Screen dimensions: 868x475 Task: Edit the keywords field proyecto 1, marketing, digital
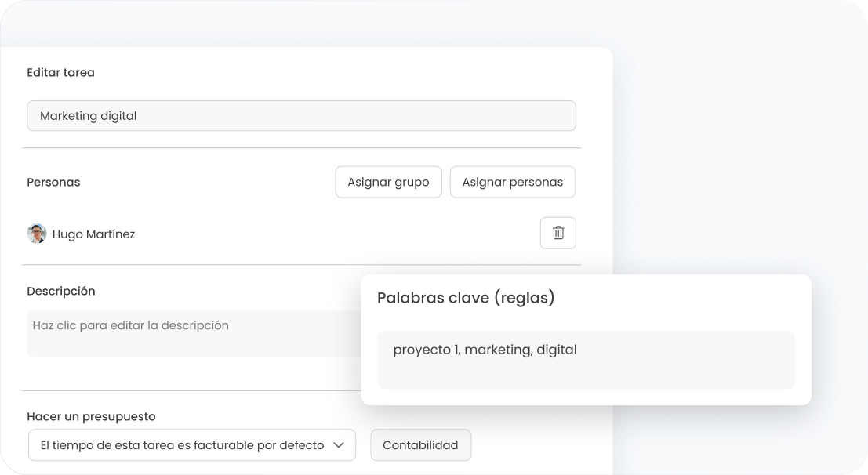tap(587, 360)
